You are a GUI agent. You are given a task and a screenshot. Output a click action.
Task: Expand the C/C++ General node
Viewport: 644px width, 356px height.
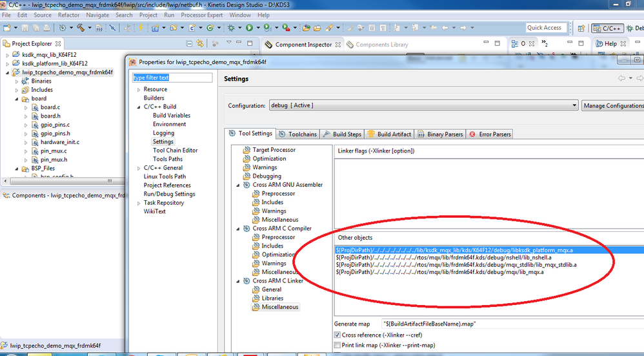[x=139, y=168]
